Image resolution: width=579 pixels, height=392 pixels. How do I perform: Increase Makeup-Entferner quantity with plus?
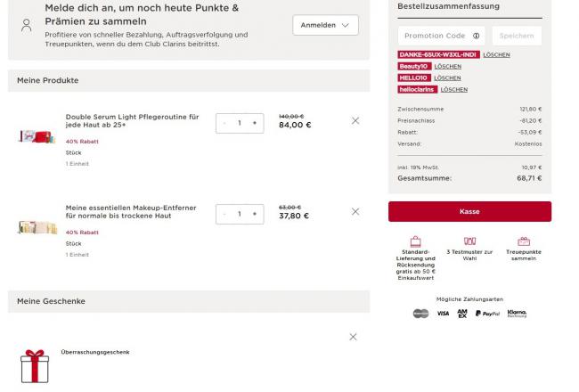[x=255, y=214]
